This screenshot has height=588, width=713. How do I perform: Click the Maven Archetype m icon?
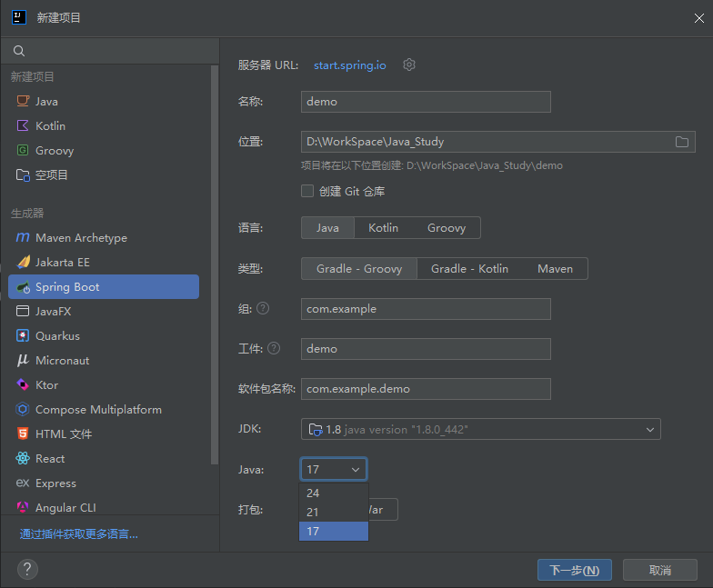(x=23, y=237)
